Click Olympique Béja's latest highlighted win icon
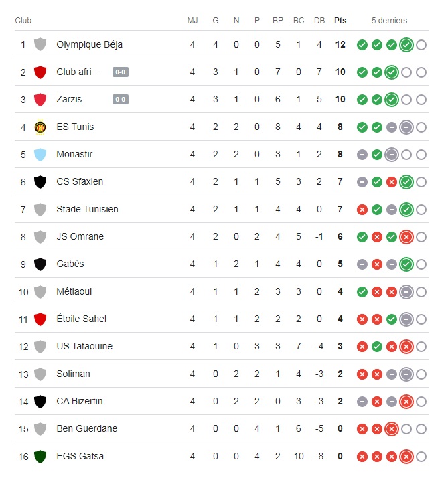Image resolution: width=448 pixels, height=484 pixels. [x=406, y=45]
